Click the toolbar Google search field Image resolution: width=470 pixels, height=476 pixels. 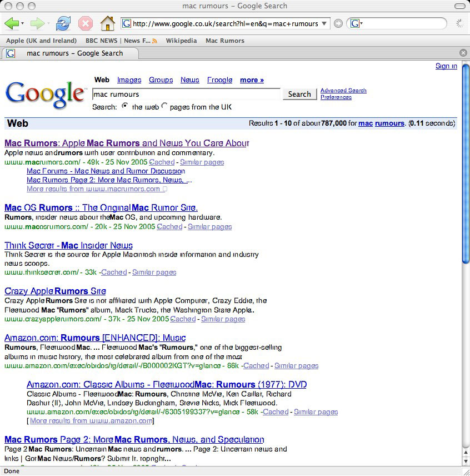point(397,23)
